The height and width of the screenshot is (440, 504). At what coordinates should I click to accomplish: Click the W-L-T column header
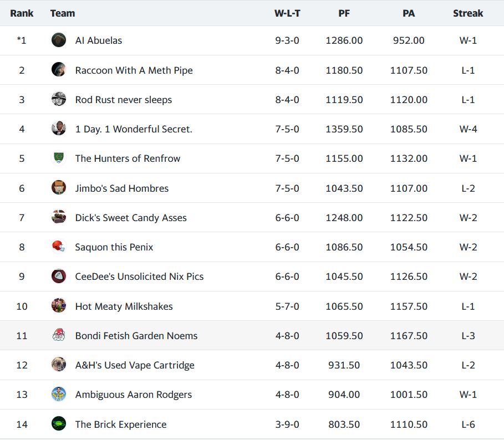[287, 13]
